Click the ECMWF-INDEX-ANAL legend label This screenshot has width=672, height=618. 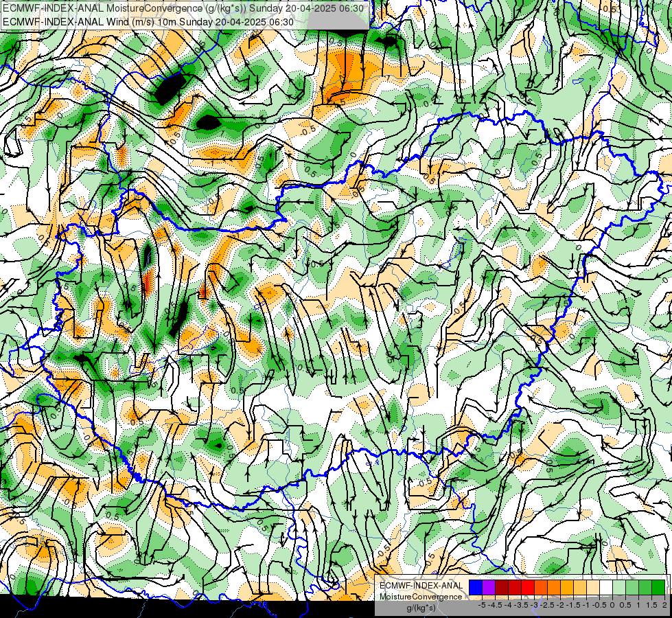421,586
